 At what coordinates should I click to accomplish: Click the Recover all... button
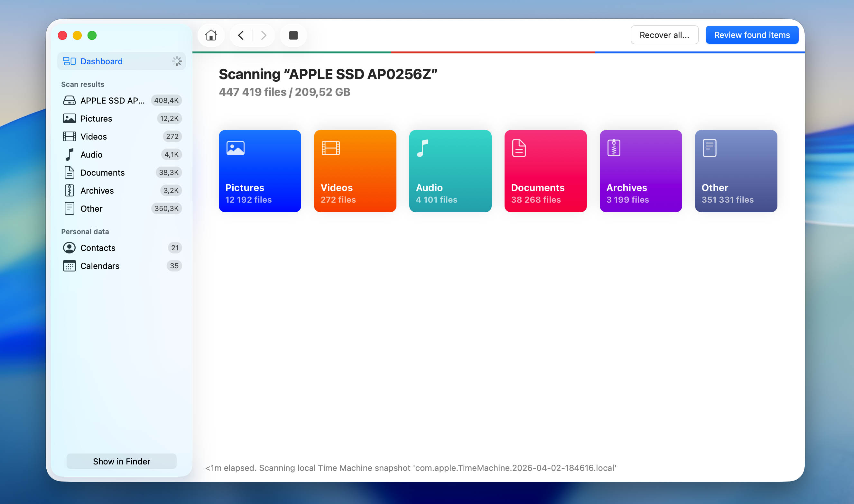(x=664, y=35)
